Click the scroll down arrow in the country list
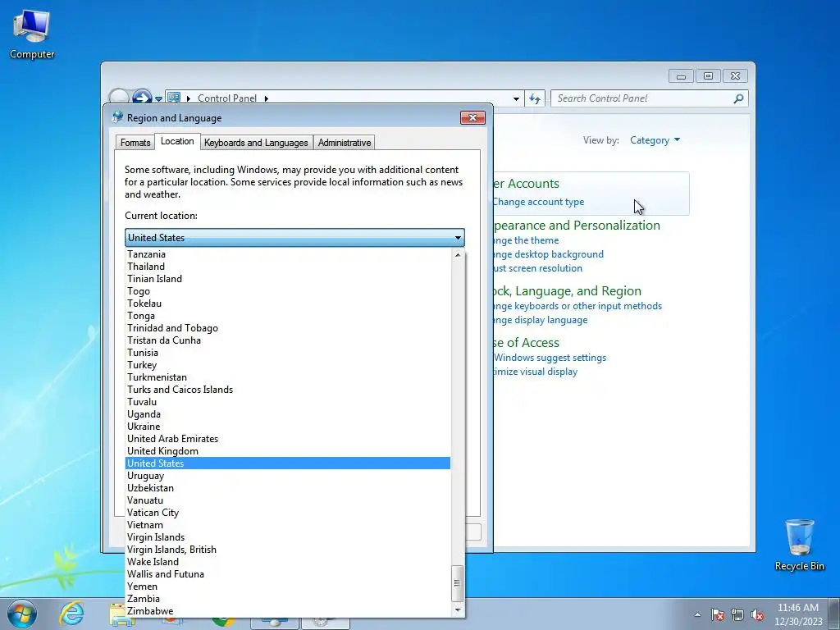Screen dimensions: 840x630 point(458,609)
